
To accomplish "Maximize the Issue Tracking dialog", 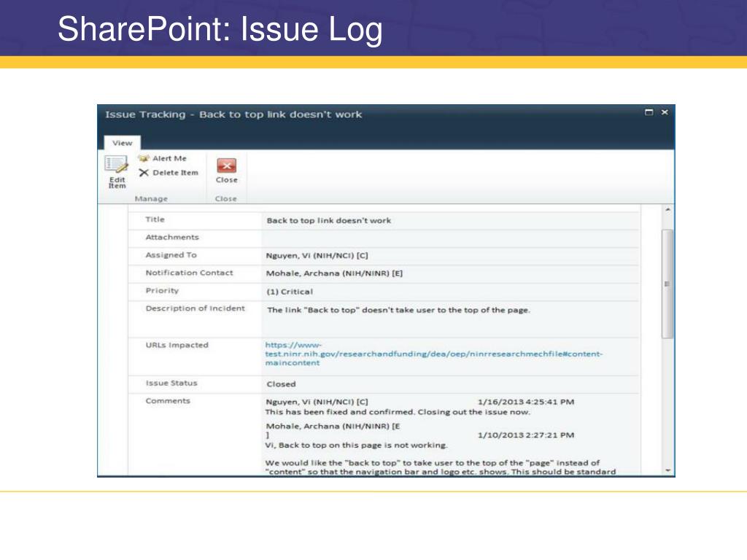I will 649,112.
